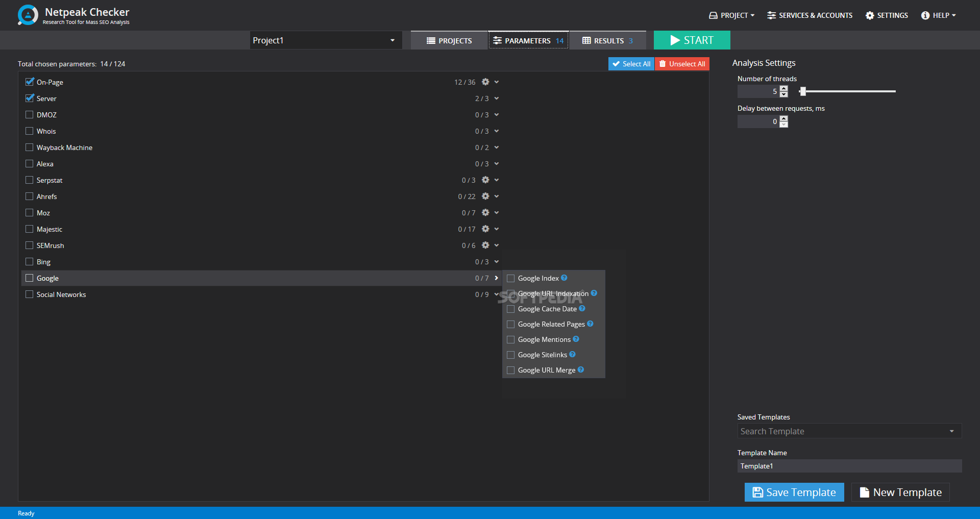Expand the Social Networks group
Viewport: 980px width, 519px height.
click(x=496, y=294)
